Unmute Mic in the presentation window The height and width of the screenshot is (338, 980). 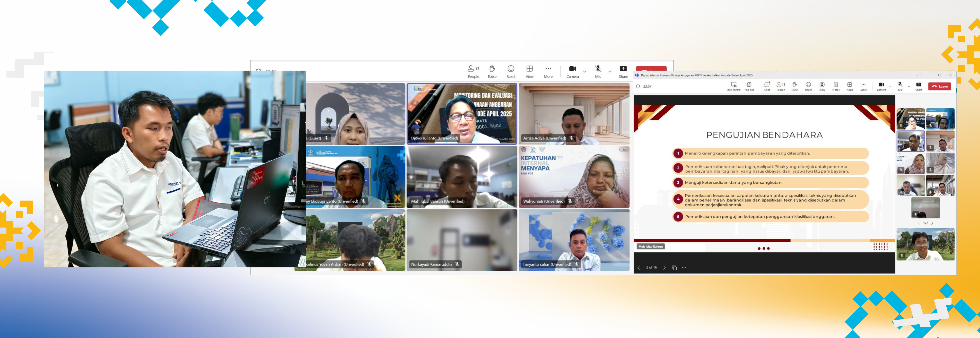pos(900,87)
